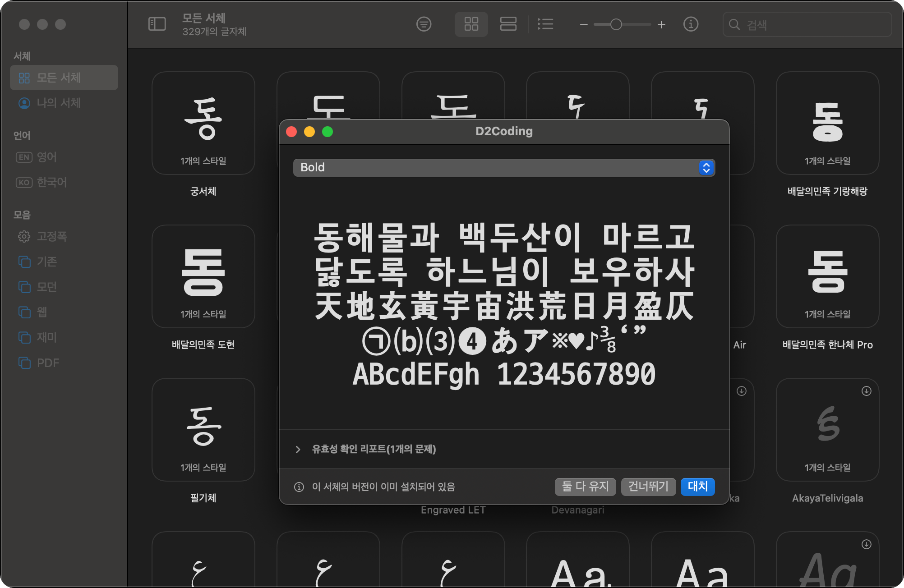Click the preview size slider handle
Screen dimensions: 904x588
(616, 25)
